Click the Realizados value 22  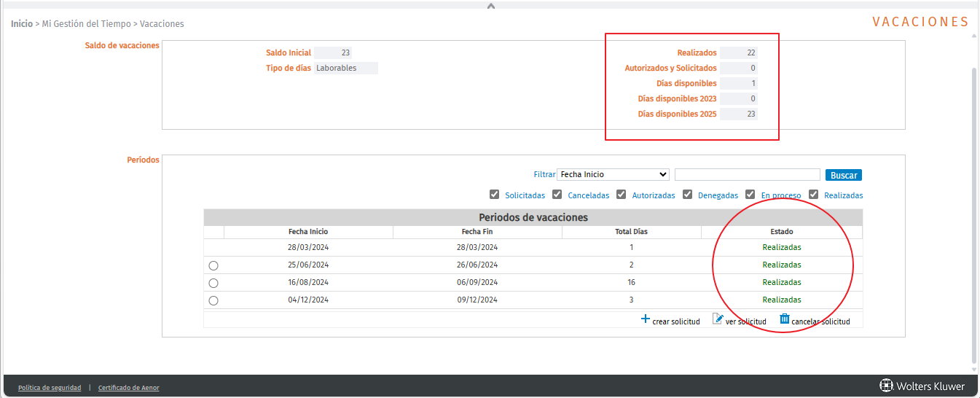tap(739, 52)
